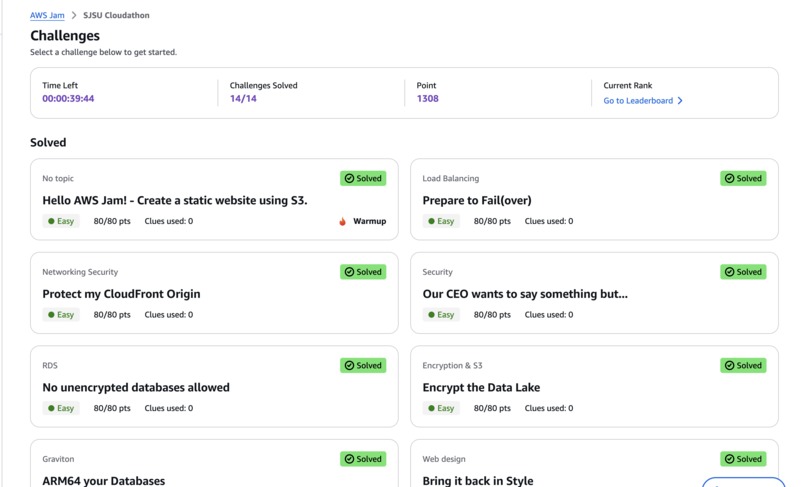Screen dimensions: 806x487
Task: Open the ARM64 your Databases challenge
Action: (x=104, y=481)
